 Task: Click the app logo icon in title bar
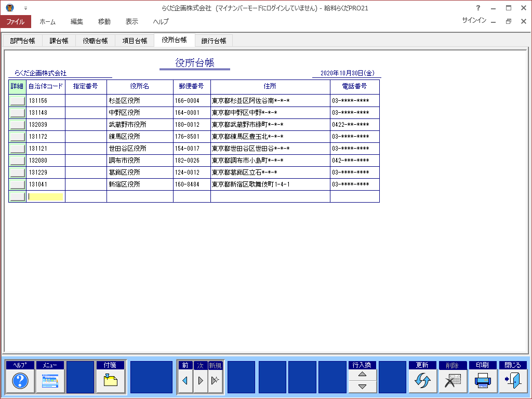point(10,8)
